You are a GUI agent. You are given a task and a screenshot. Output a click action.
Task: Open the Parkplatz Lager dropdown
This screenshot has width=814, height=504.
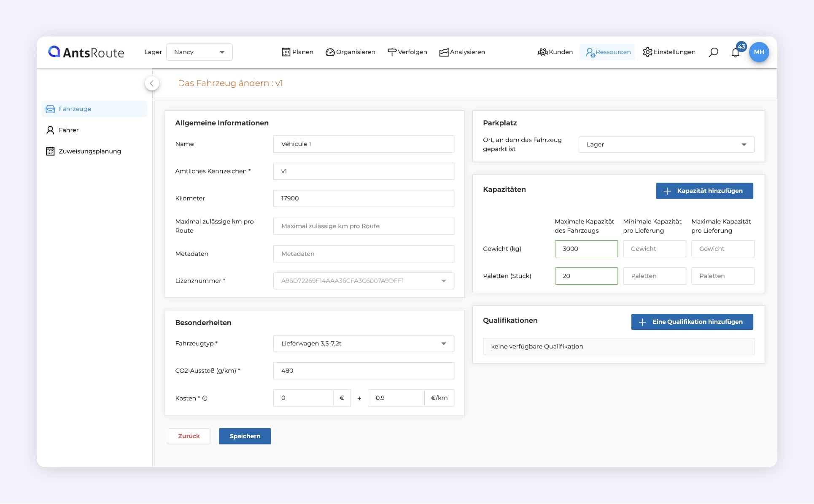point(666,144)
